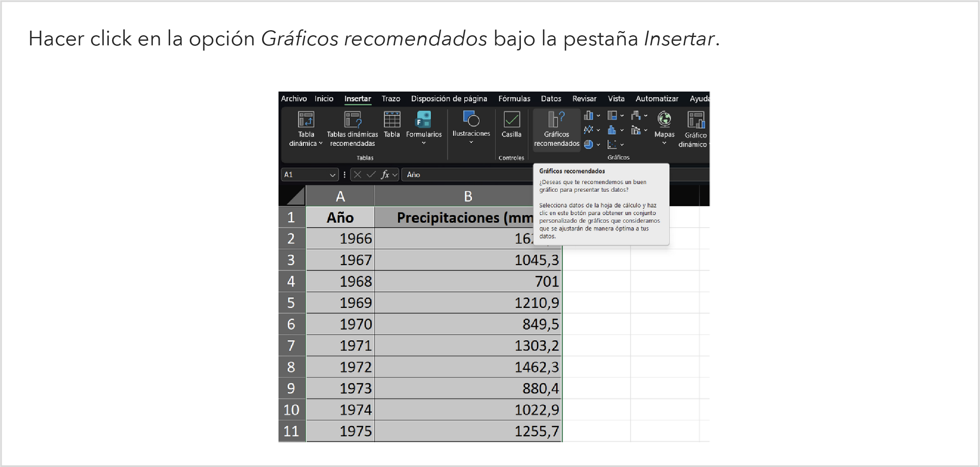Viewport: 980px width, 467px height.
Task: Expand the Ilustraciones menu
Action: 471,142
